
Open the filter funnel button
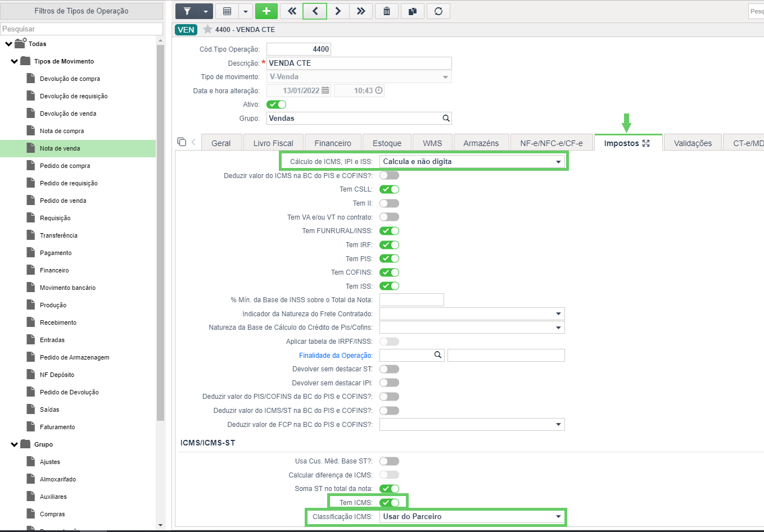click(187, 11)
